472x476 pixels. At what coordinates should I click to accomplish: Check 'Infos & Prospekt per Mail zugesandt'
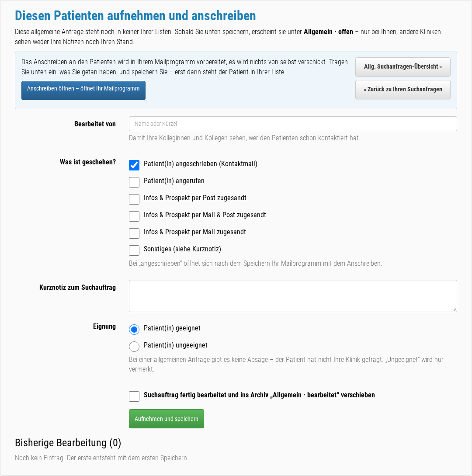coord(134,233)
